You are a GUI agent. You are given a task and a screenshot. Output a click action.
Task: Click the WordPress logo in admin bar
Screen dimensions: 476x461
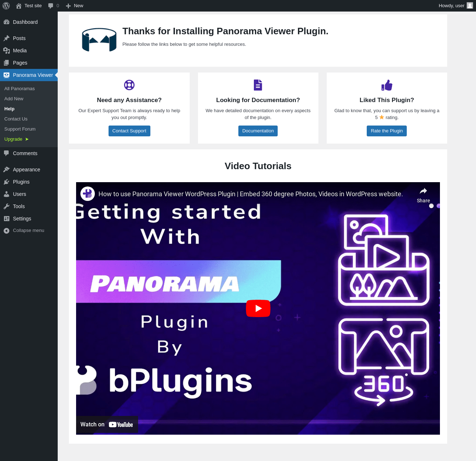(6, 6)
